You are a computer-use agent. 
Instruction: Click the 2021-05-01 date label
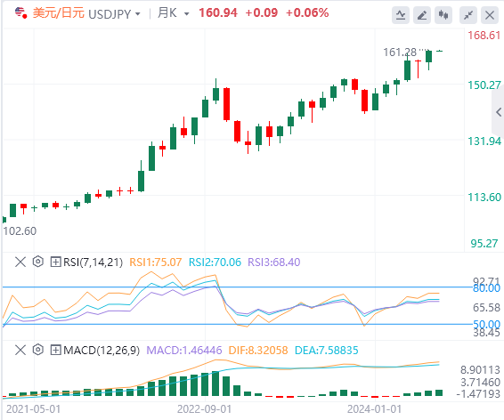click(x=34, y=409)
